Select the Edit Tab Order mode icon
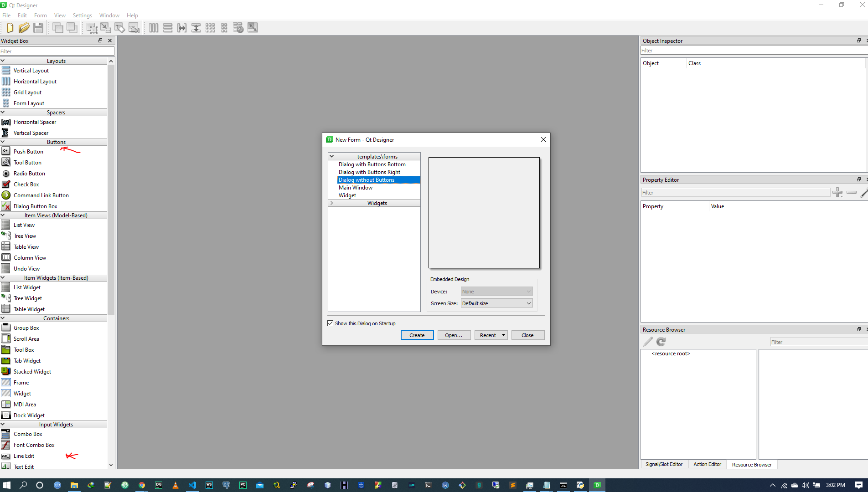The image size is (868, 492). 134,28
